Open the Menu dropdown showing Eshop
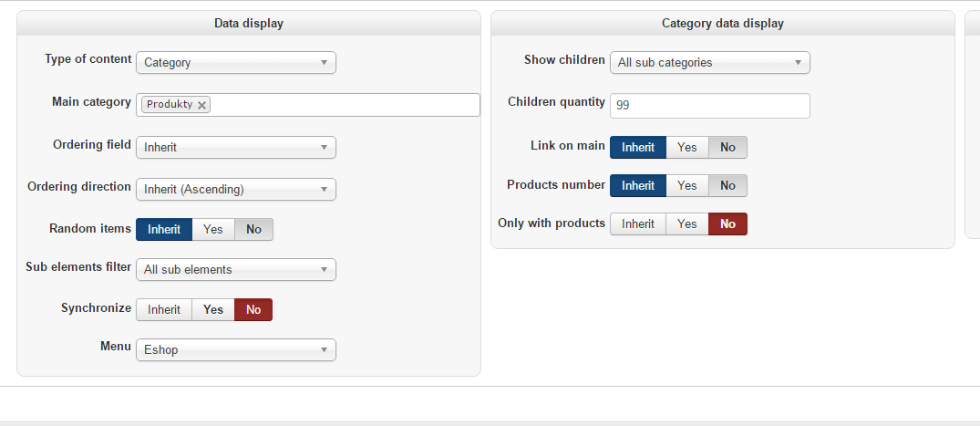The width and height of the screenshot is (980, 426). click(235, 349)
